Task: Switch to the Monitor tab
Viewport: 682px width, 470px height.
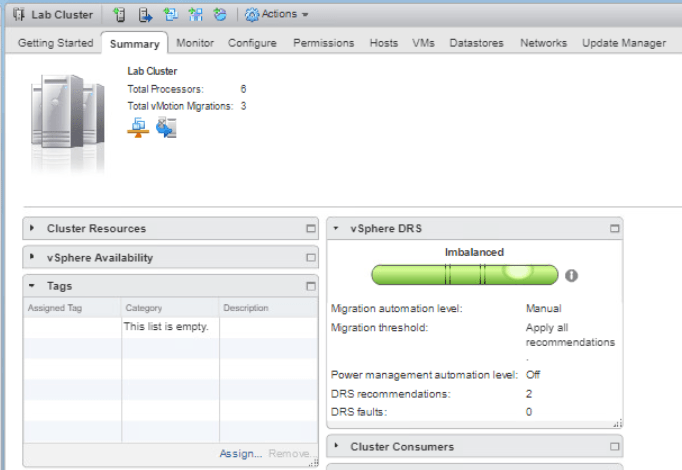Action: 195,43
